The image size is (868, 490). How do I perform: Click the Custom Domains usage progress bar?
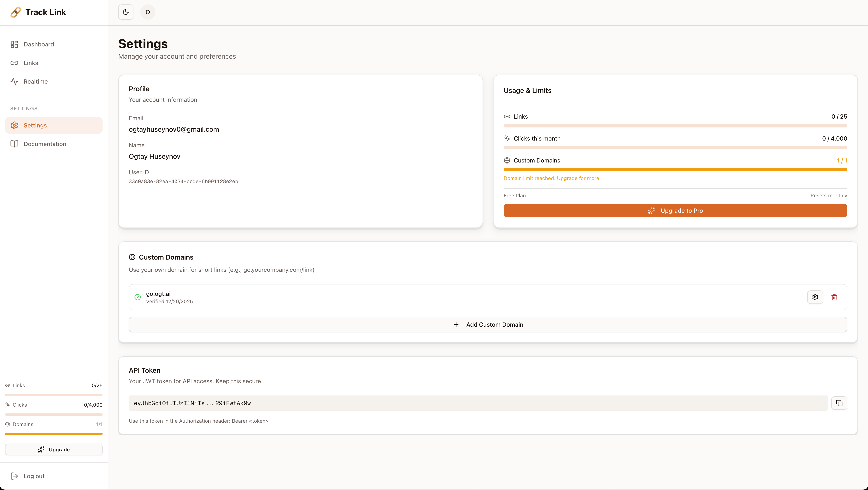click(x=675, y=169)
